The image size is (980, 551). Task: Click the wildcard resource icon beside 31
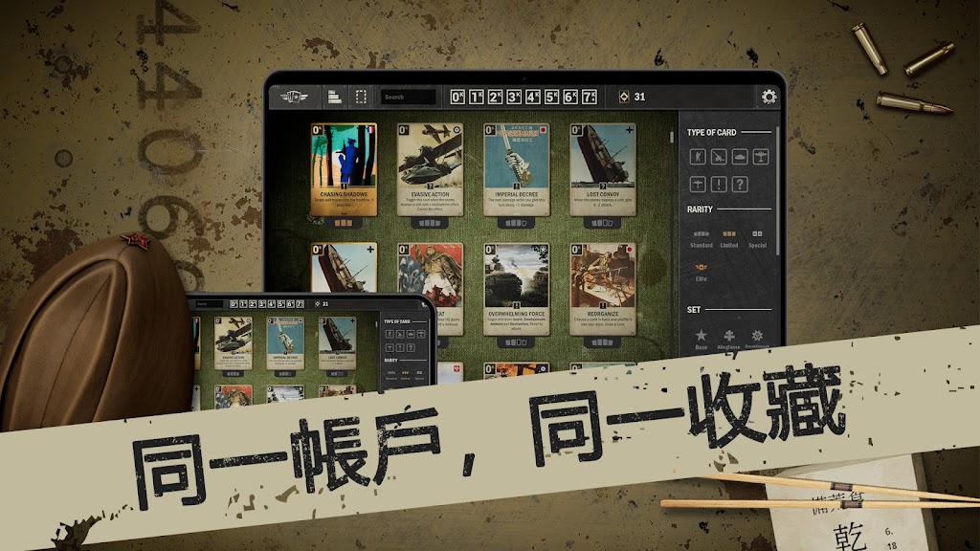tap(624, 97)
